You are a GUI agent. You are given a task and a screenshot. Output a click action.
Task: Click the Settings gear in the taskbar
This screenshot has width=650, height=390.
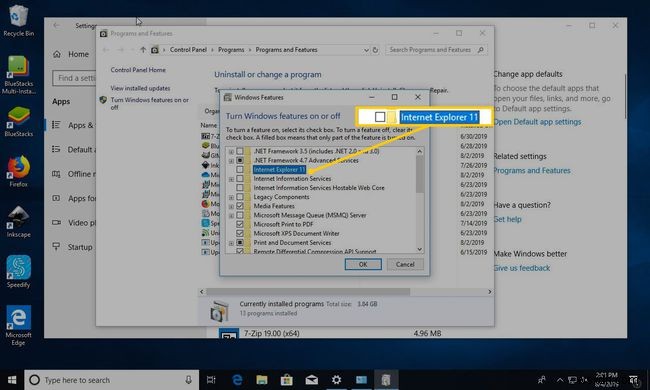tap(336, 380)
